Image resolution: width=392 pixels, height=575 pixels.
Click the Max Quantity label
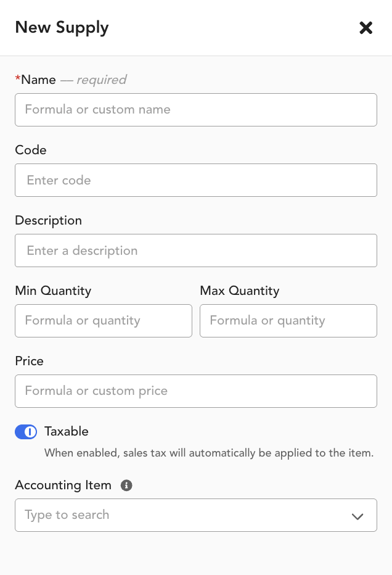click(x=240, y=291)
